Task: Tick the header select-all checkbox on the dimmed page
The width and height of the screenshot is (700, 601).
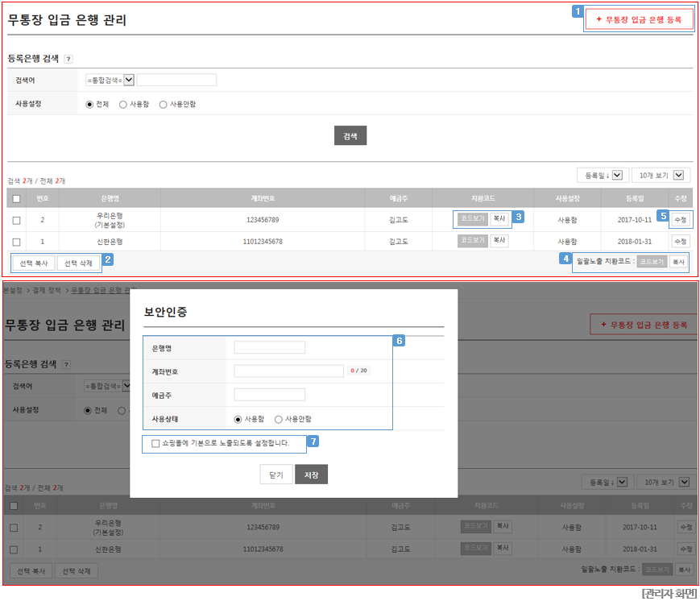Action: point(14,506)
